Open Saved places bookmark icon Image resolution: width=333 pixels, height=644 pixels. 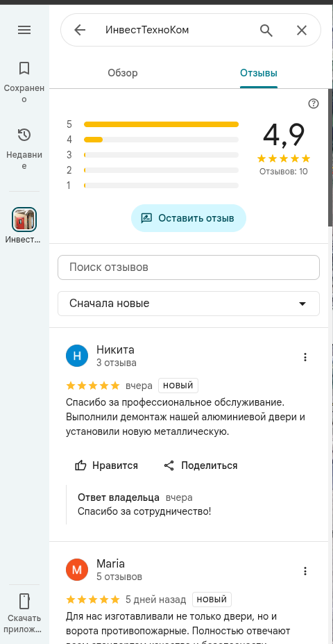(24, 68)
